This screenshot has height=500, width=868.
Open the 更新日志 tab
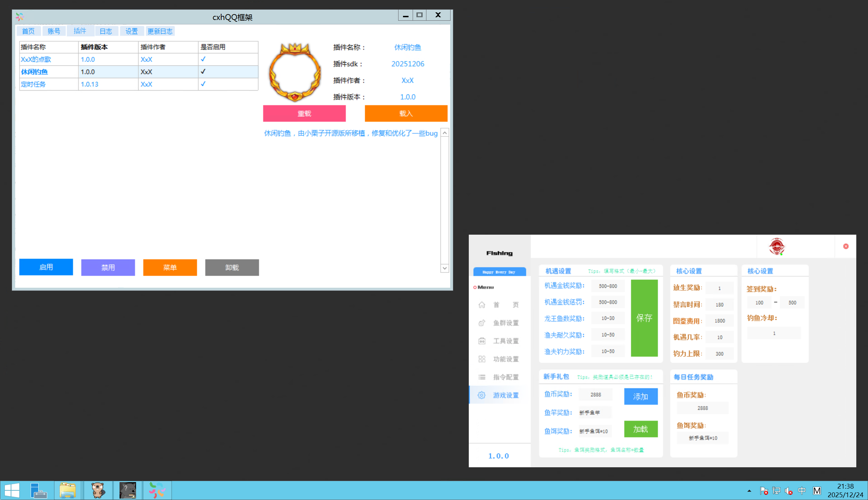coord(160,31)
